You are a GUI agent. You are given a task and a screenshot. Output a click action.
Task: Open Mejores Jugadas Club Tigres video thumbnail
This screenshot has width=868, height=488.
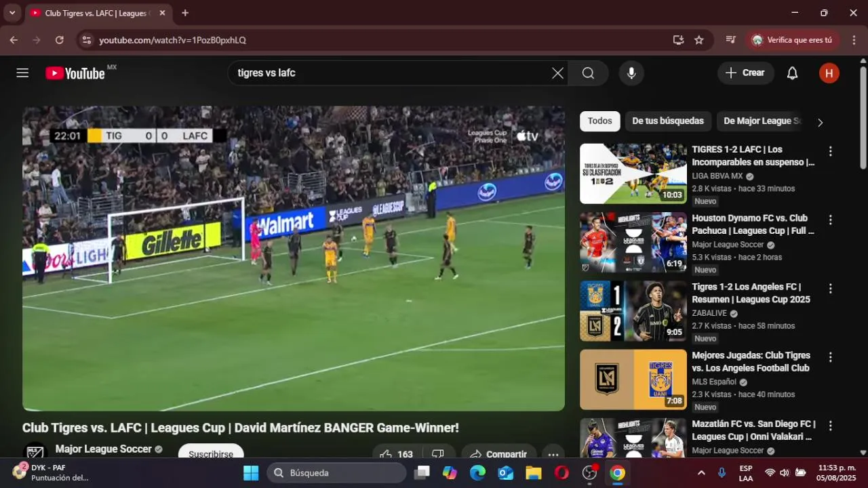tap(633, 380)
